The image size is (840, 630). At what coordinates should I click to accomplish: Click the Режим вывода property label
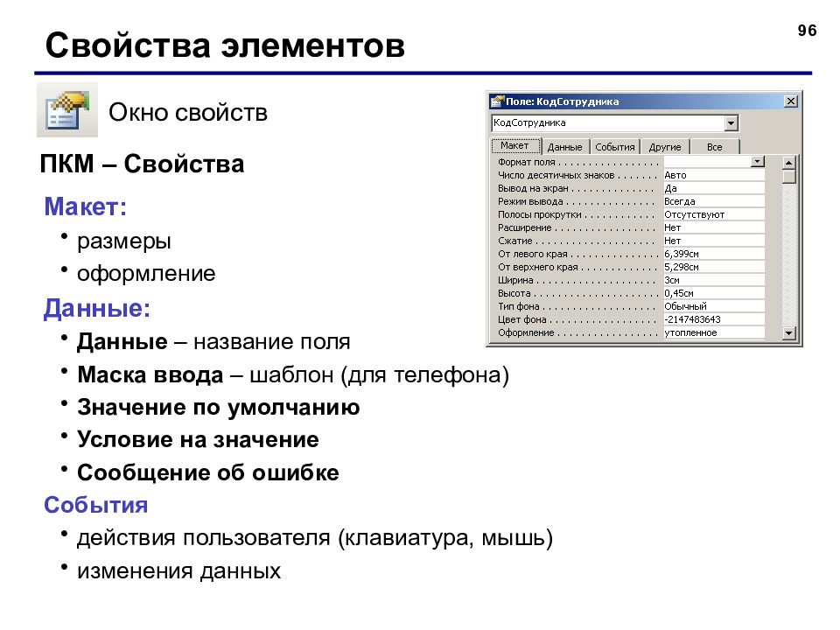pyautogui.click(x=530, y=201)
